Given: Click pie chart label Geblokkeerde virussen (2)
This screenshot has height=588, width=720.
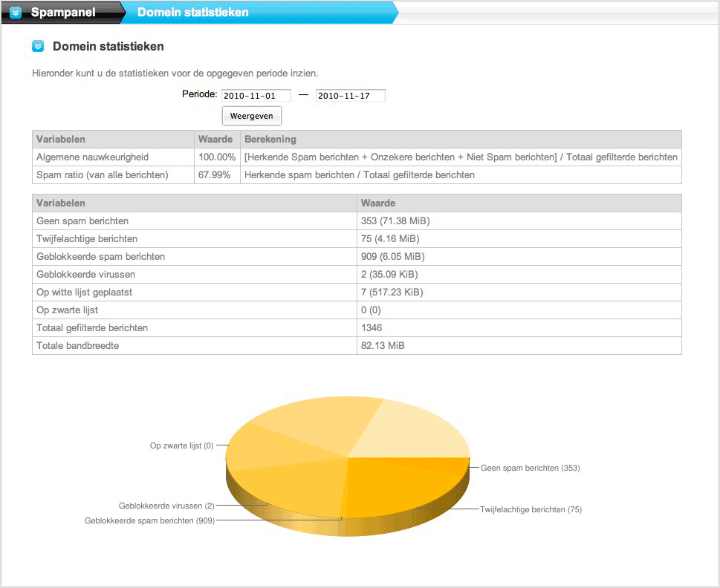Looking at the screenshot, I should (166, 506).
